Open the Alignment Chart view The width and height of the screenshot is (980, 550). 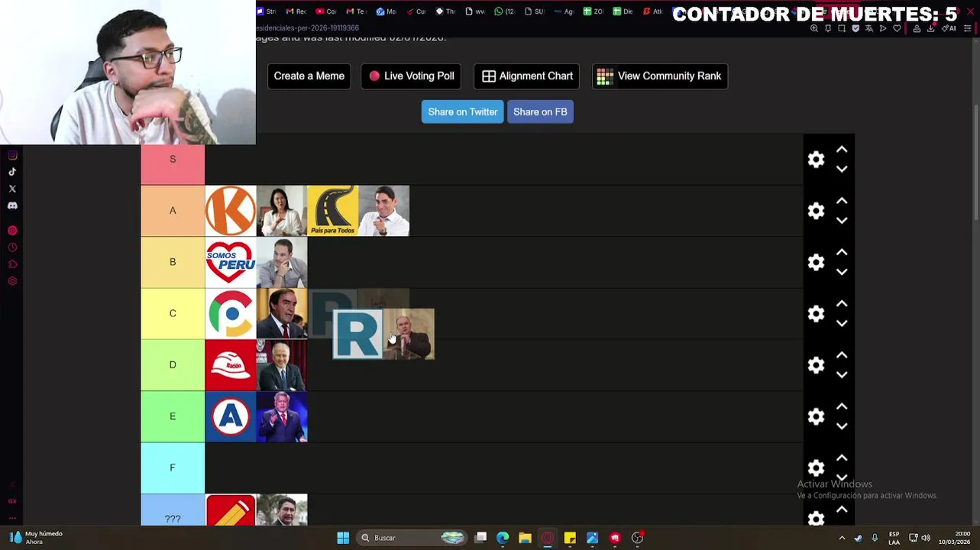pyautogui.click(x=526, y=76)
